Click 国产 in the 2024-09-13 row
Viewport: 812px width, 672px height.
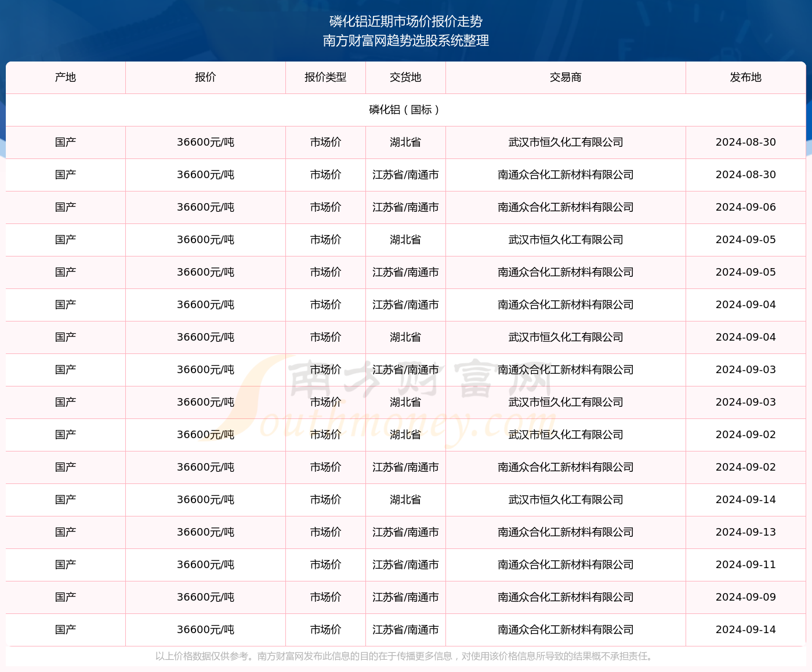pos(66,532)
